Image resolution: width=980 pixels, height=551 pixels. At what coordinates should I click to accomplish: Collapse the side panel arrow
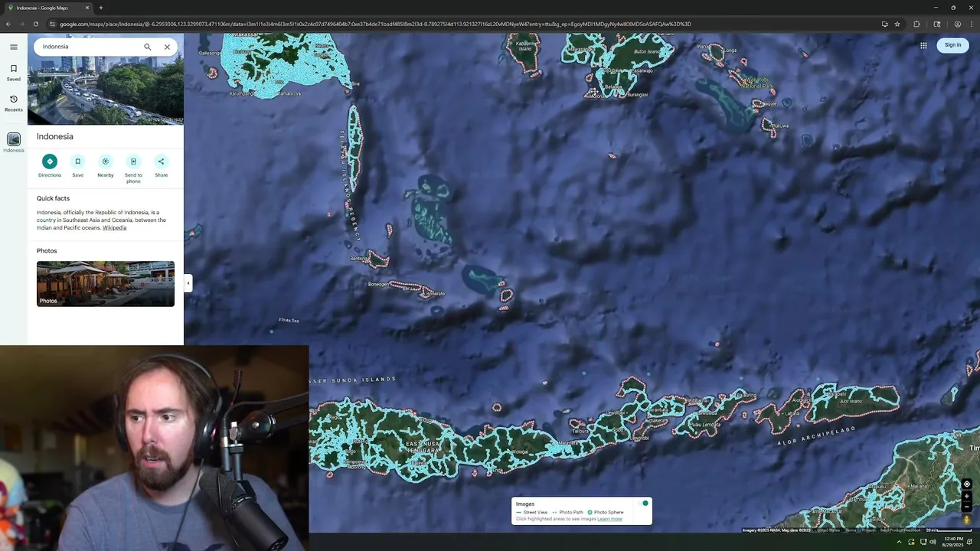[x=188, y=283]
